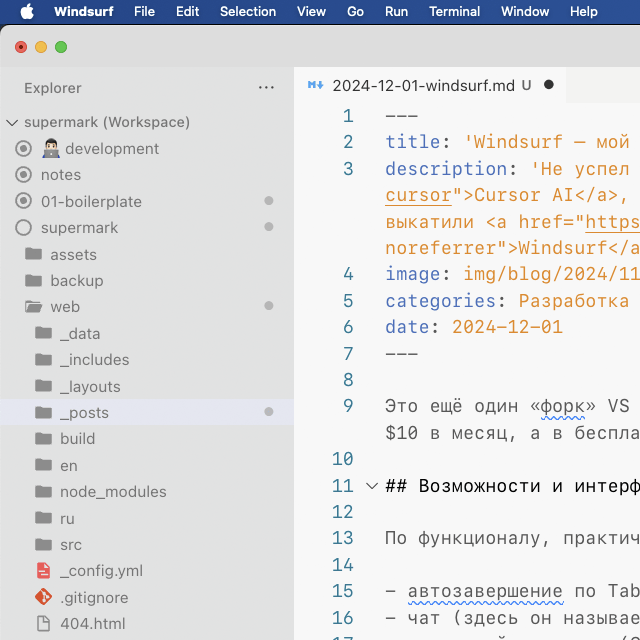Open the Windsurf app menu
The image size is (640, 640).
coord(84,11)
